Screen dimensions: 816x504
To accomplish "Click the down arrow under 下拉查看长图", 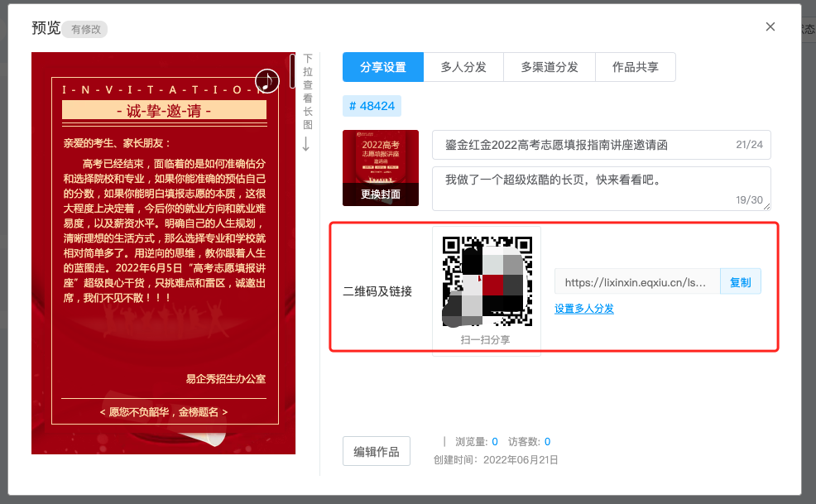I will (x=306, y=144).
